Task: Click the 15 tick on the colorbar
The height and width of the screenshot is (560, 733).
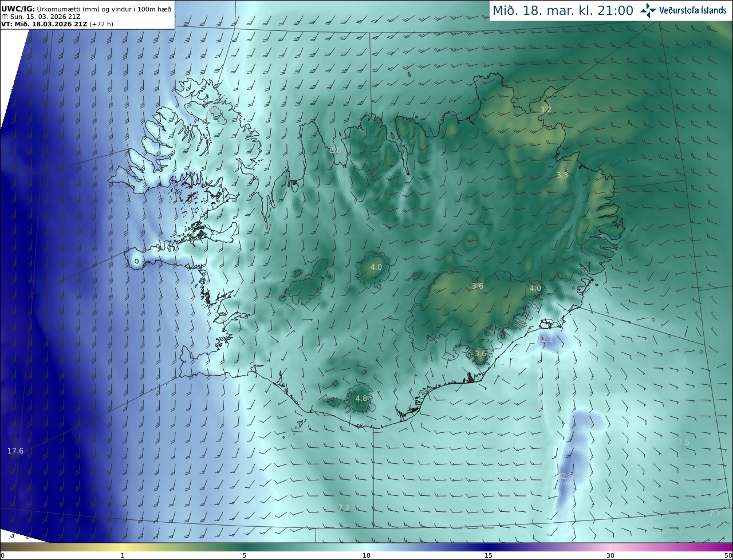Action: click(x=488, y=555)
